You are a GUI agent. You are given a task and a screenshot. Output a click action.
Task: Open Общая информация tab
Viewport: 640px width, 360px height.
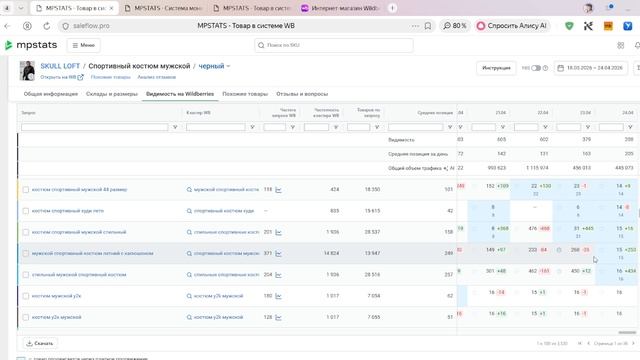(51, 94)
